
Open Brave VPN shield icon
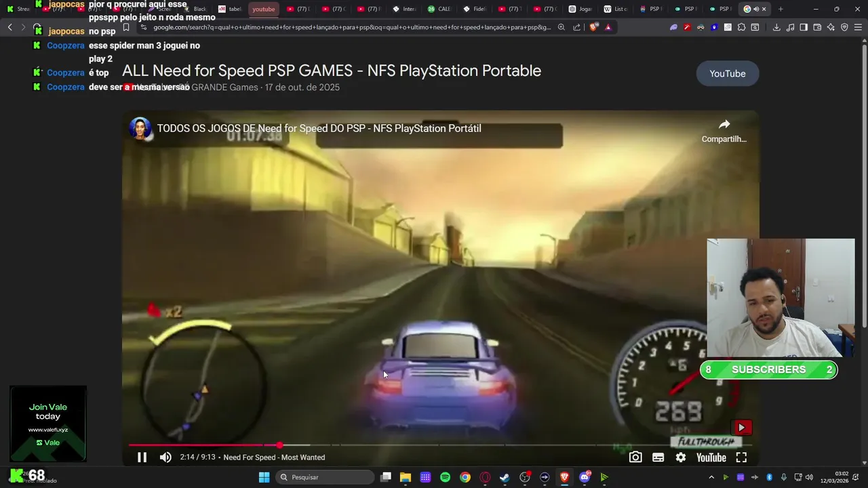click(x=844, y=27)
